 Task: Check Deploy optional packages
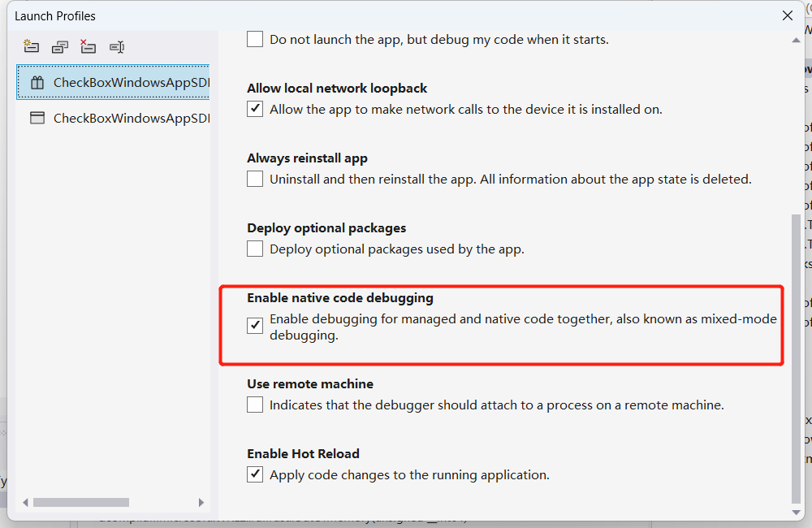254,249
